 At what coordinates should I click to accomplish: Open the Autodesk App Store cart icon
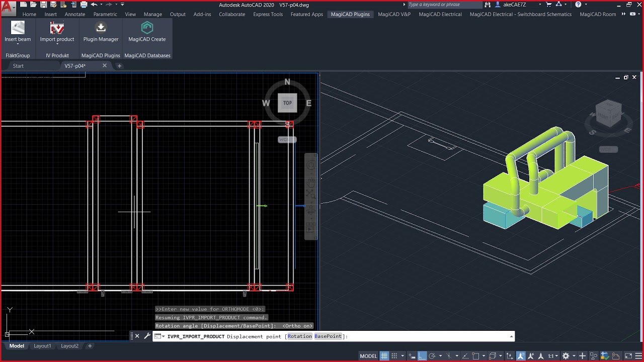[548, 5]
